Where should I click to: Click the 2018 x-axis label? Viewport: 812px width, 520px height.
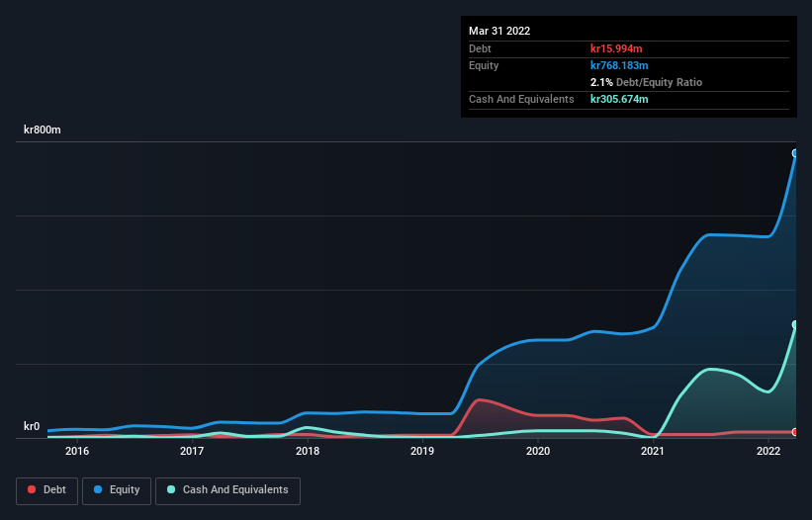(308, 451)
